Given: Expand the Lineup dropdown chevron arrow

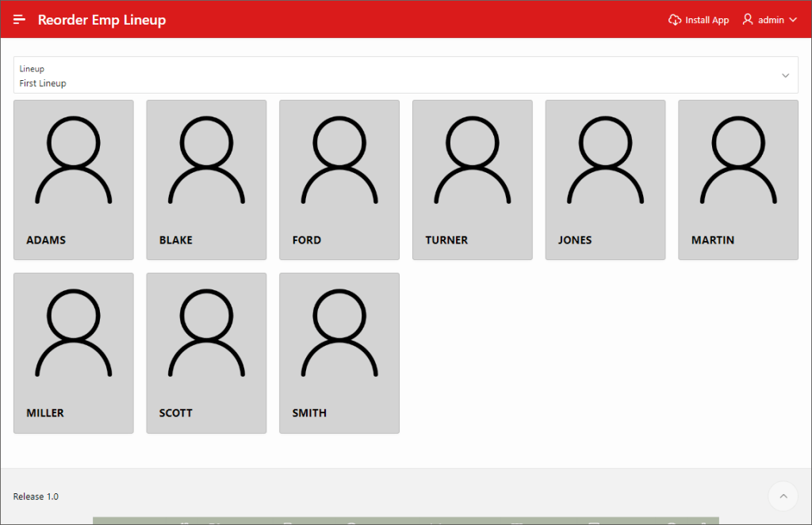Looking at the screenshot, I should pyautogui.click(x=785, y=75).
